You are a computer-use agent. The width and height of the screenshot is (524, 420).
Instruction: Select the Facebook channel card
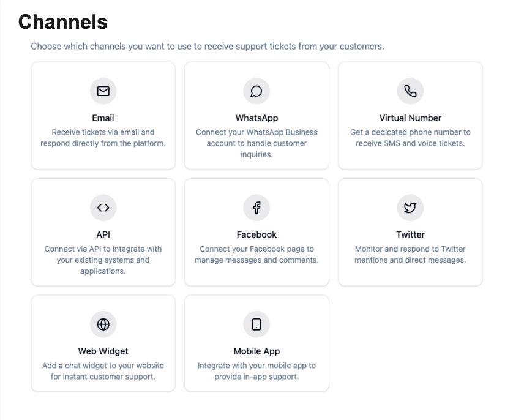coord(256,231)
